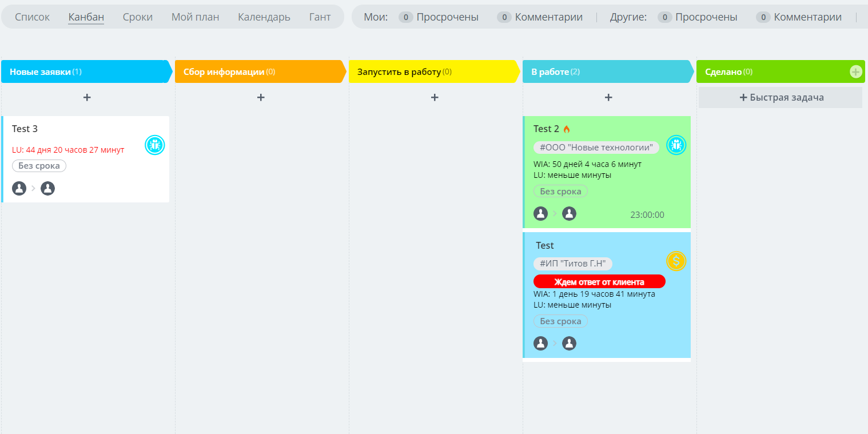
Task: Click first user avatar on Test card
Action: coord(540,344)
